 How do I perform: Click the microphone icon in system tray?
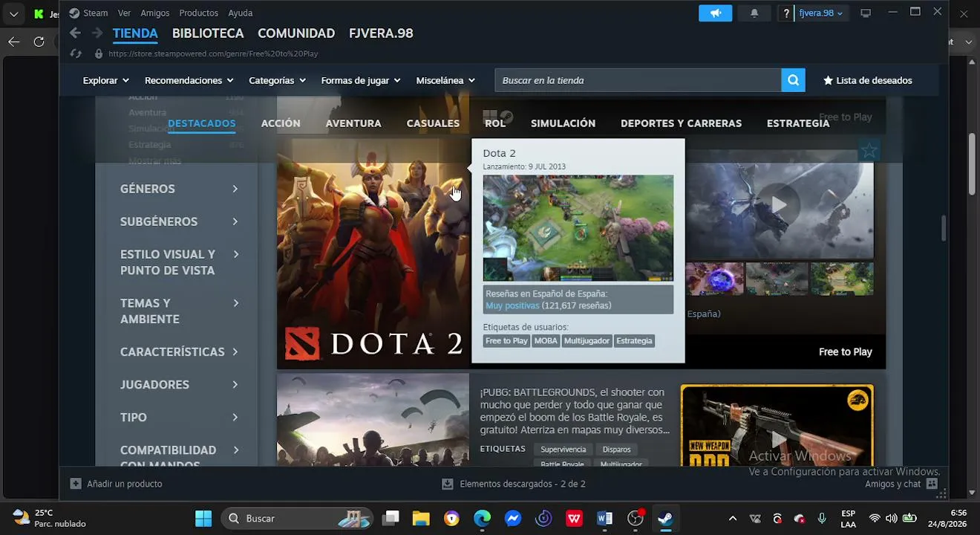pyautogui.click(x=822, y=519)
